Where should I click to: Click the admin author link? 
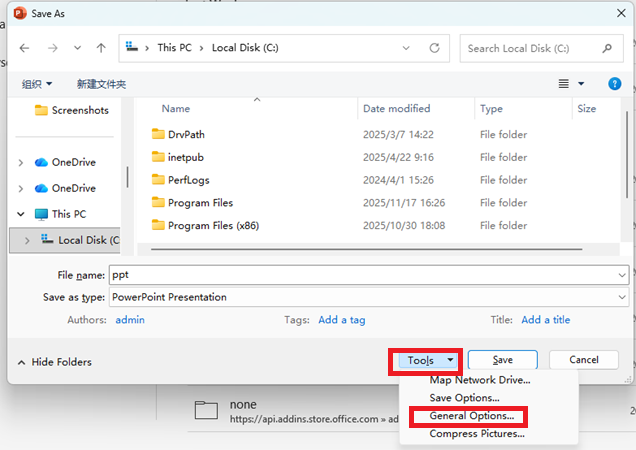[130, 320]
